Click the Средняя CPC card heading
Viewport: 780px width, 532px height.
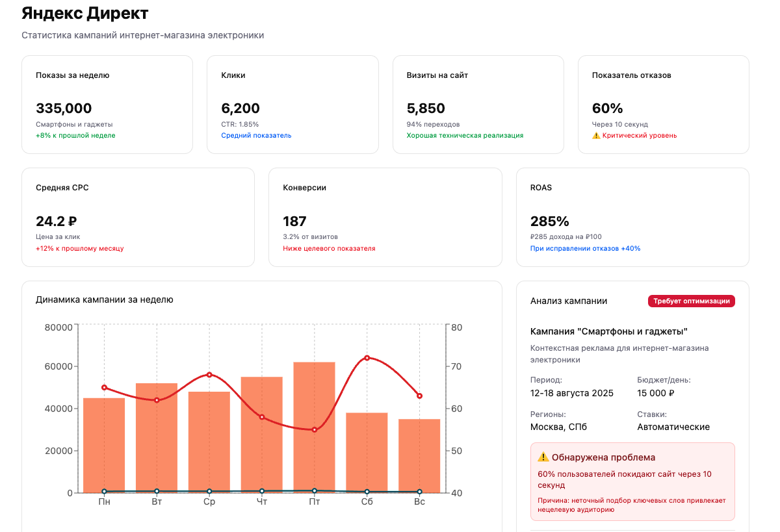click(x=62, y=188)
